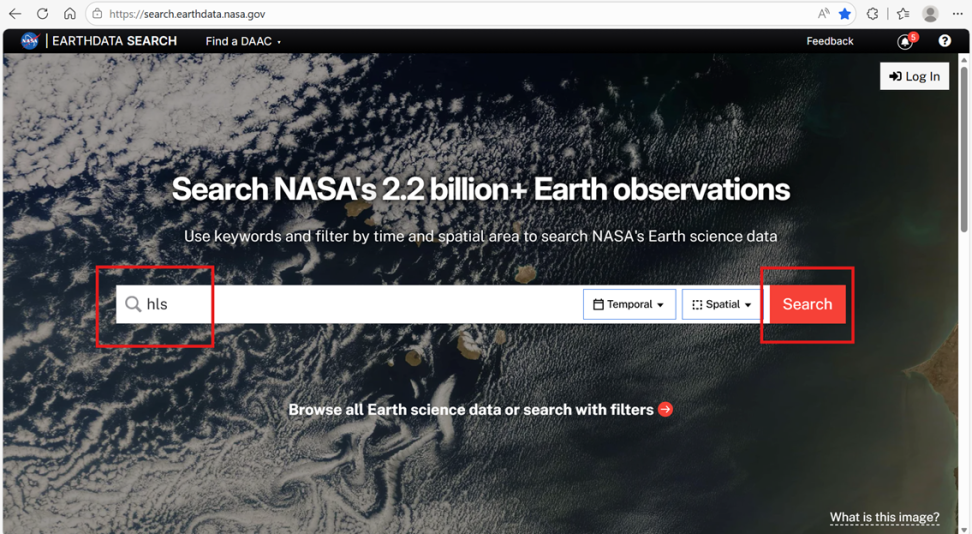Click the red Search button
The image size is (972, 534).
[807, 304]
